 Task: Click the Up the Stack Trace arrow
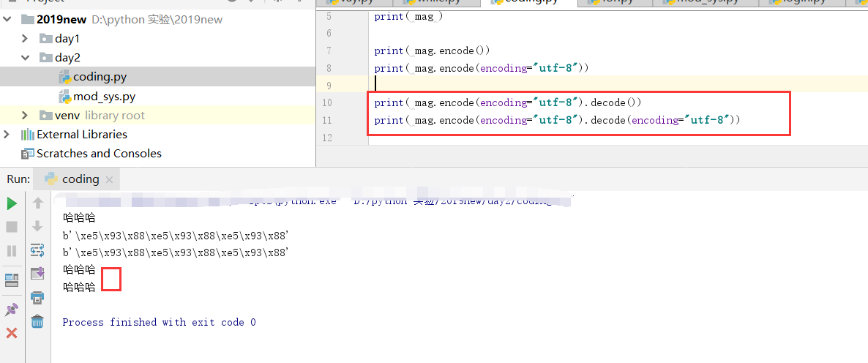37,203
